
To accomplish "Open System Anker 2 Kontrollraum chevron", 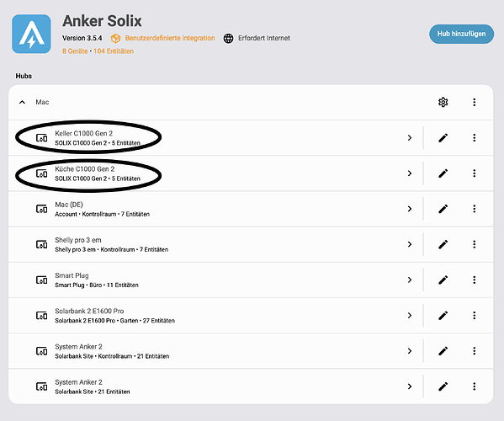I will 410,351.
